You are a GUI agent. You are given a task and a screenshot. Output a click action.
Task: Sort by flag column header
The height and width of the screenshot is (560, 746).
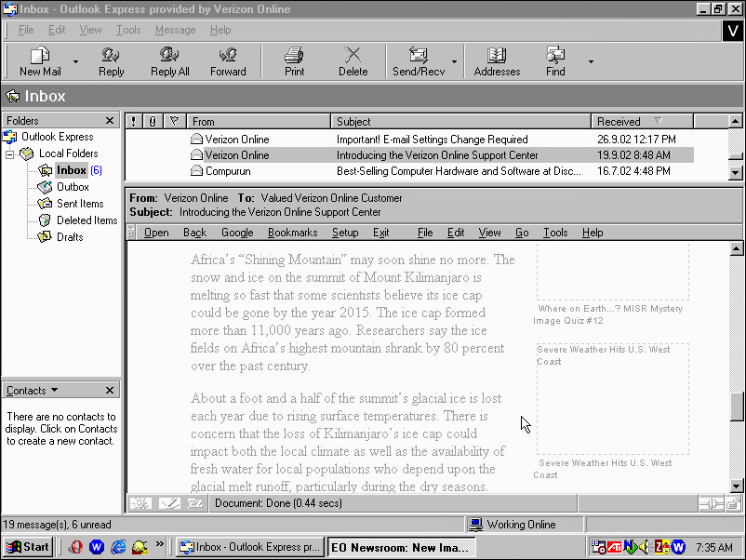(175, 121)
